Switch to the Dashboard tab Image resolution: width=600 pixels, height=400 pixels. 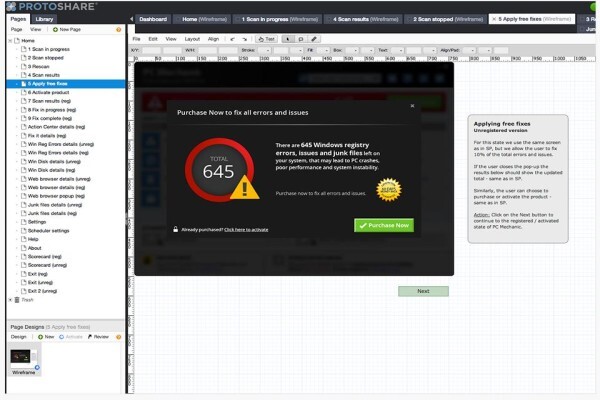(x=153, y=19)
